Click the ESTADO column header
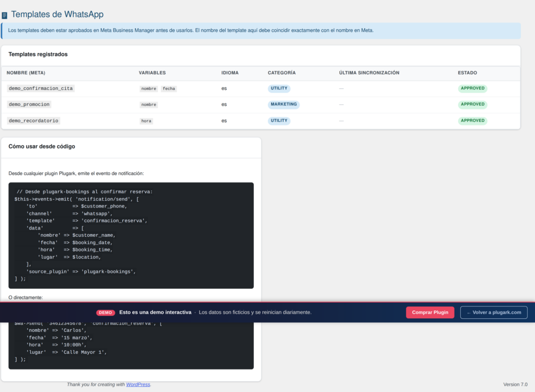Screen dimensions: 535x392 tap(467, 73)
